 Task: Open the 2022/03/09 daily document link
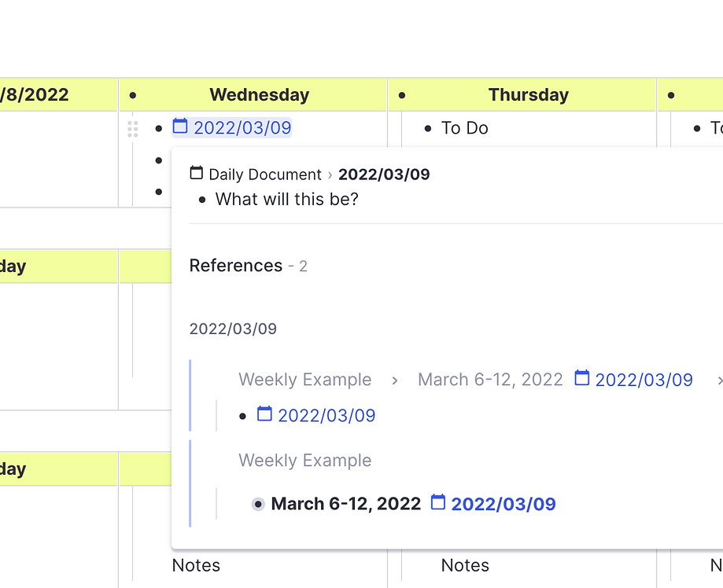(243, 127)
